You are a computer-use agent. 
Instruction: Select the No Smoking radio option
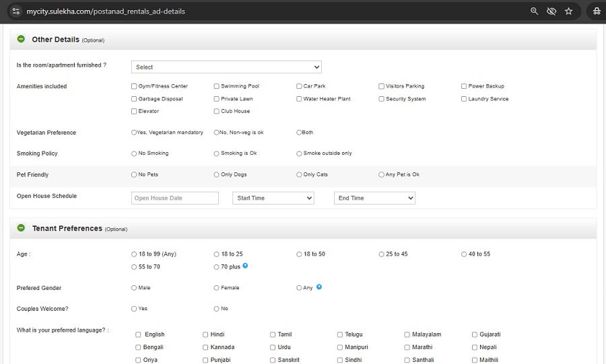[x=134, y=153]
